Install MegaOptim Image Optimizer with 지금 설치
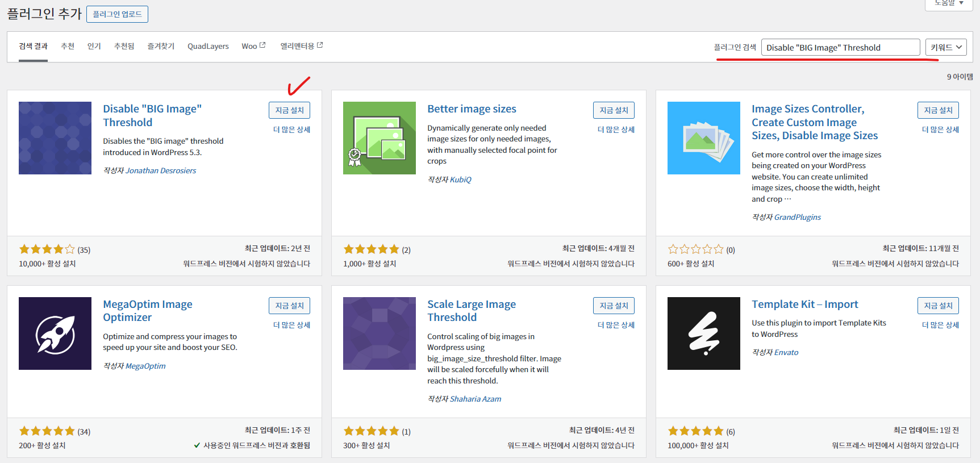 (x=289, y=306)
